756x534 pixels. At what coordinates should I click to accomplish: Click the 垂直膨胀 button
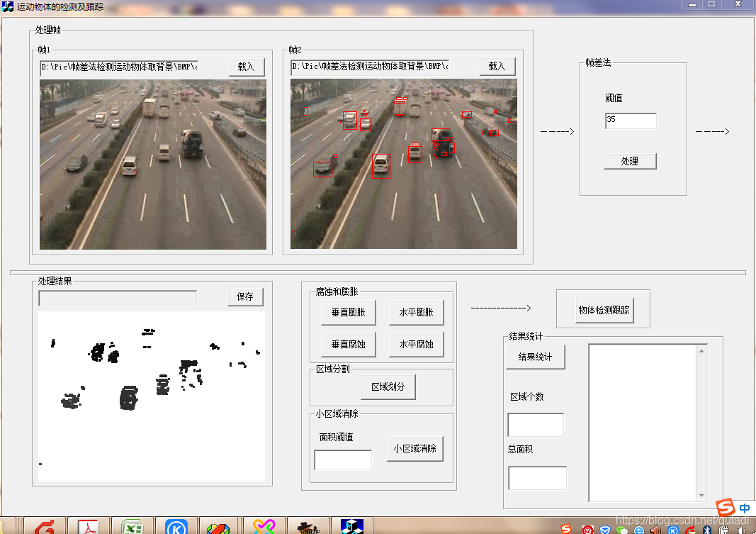[348, 312]
